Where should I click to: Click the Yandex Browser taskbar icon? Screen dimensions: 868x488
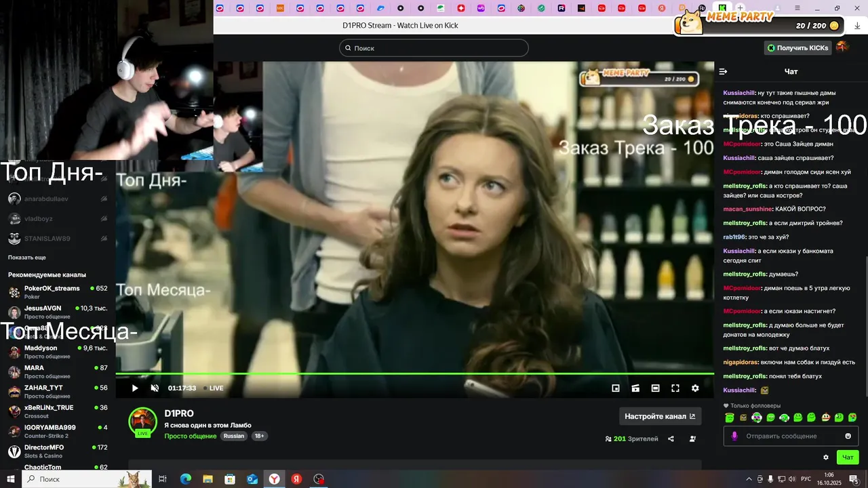[274, 479]
